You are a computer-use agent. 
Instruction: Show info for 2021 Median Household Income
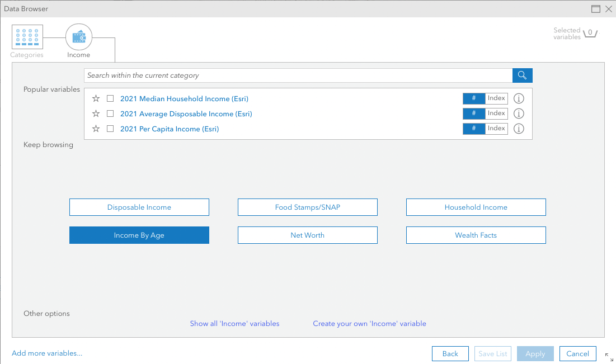(x=519, y=98)
